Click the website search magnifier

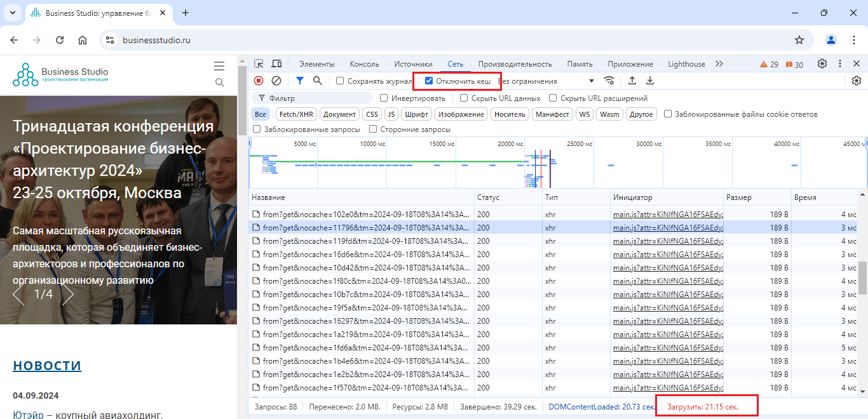pos(220,83)
